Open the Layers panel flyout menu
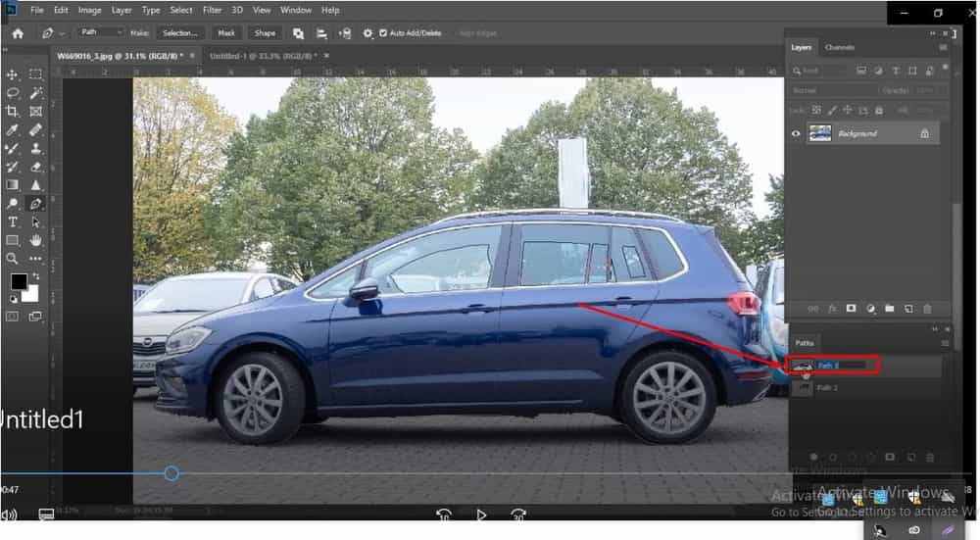Viewport: 980px width, 540px height. coord(943,47)
